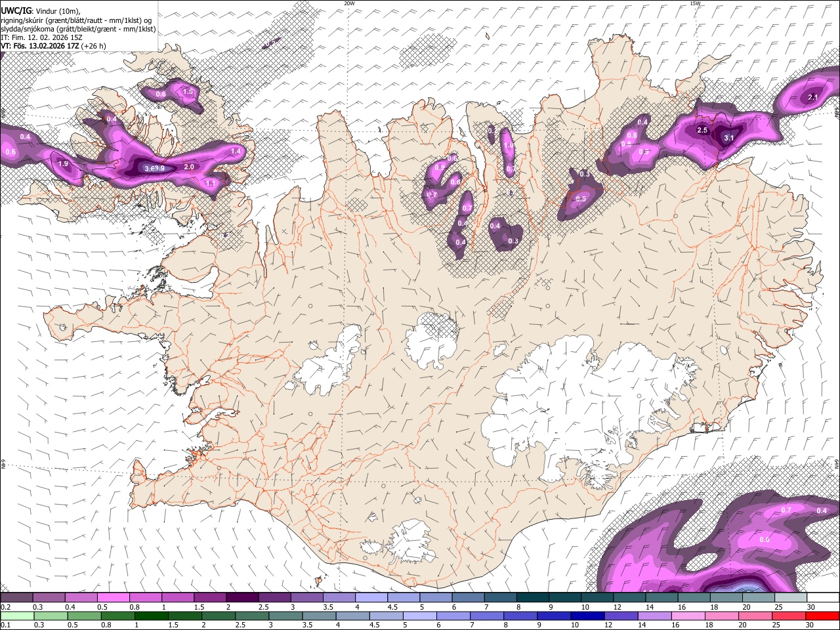Click lower legend pale green swatch at 0.1

click(x=16, y=616)
